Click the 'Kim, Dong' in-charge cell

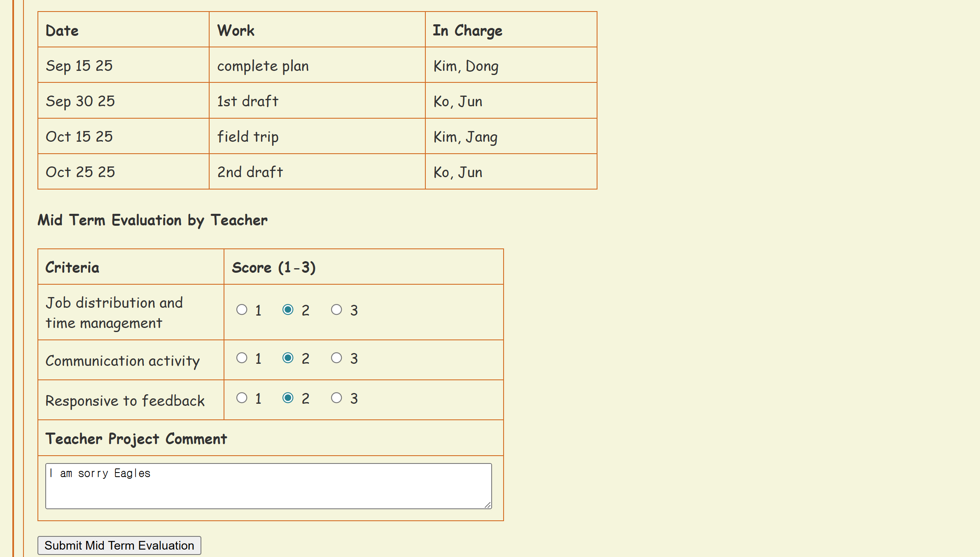tap(466, 66)
